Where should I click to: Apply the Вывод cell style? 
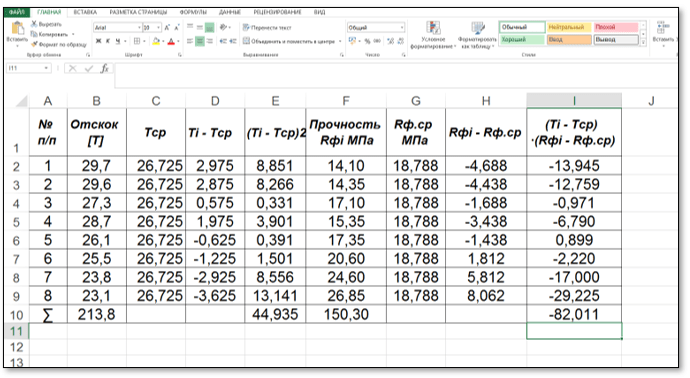pyautogui.click(x=616, y=40)
